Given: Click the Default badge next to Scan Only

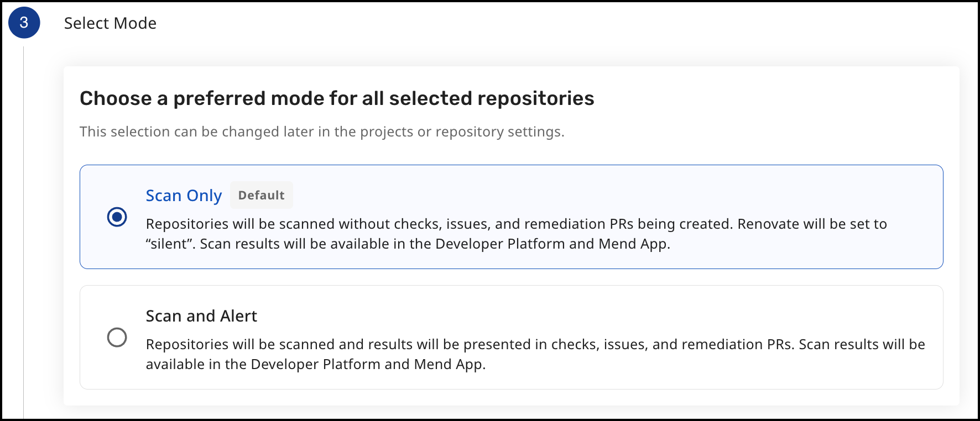Looking at the screenshot, I should coord(261,196).
